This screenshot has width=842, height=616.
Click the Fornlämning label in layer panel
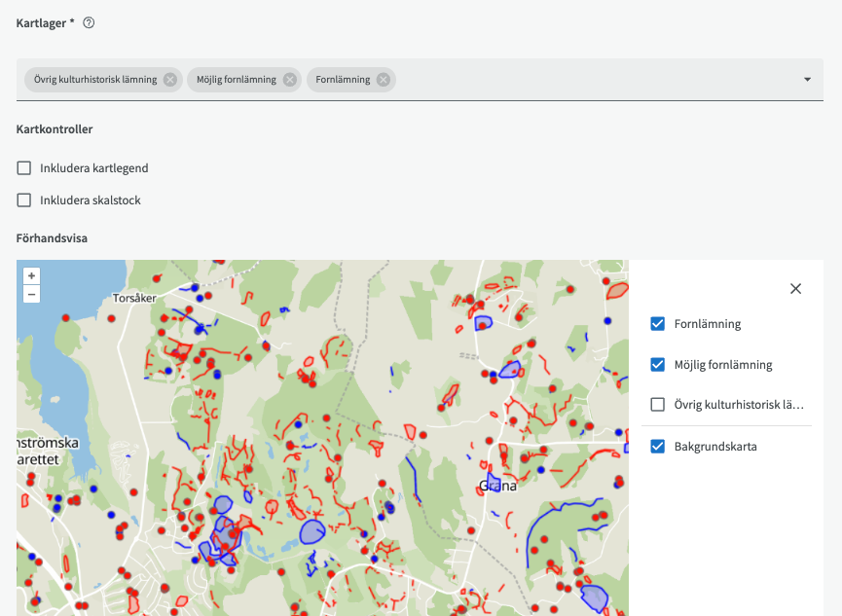pyautogui.click(x=708, y=324)
